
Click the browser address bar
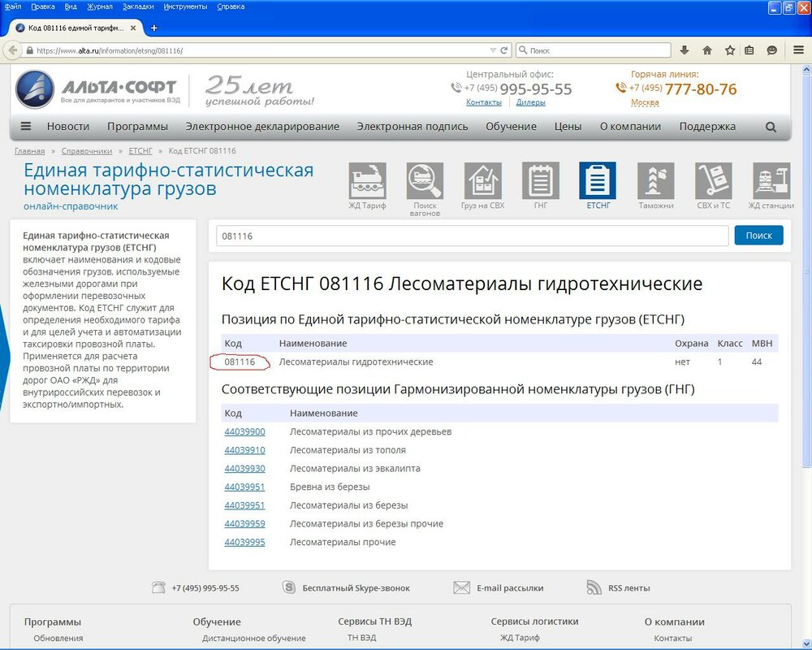coord(259,50)
